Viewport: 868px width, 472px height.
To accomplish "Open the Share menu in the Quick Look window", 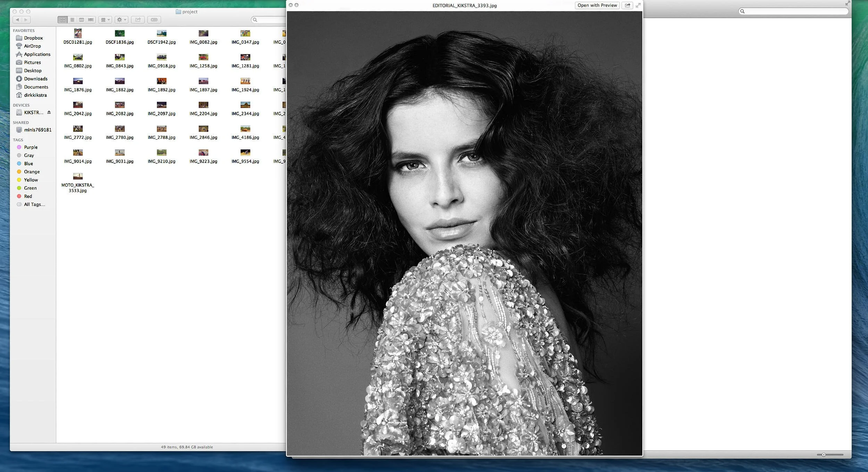I will (627, 5).
